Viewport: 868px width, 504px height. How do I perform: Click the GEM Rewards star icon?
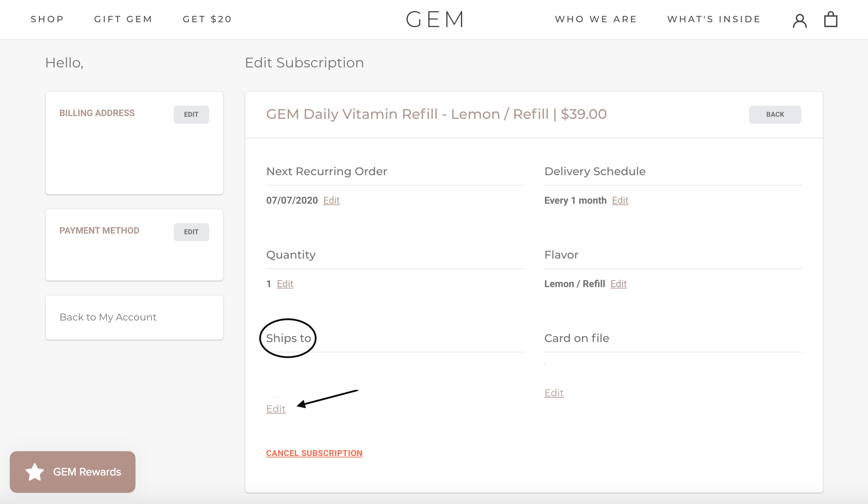[35, 472]
